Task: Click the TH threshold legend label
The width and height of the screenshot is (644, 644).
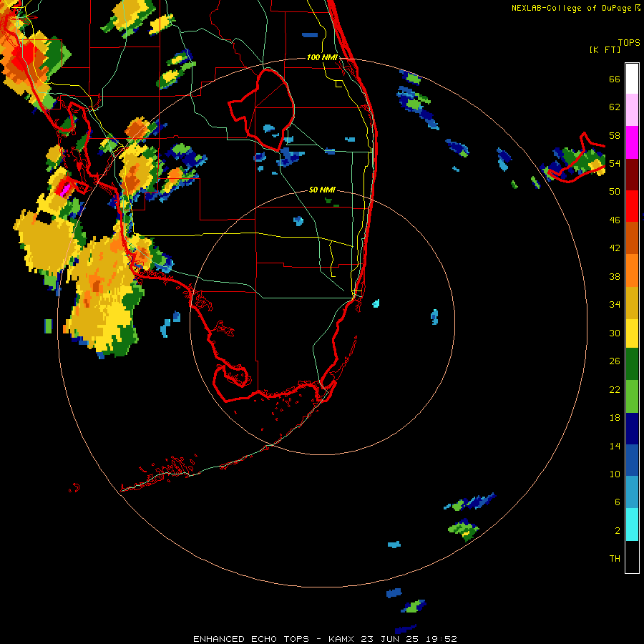Action: (615, 558)
